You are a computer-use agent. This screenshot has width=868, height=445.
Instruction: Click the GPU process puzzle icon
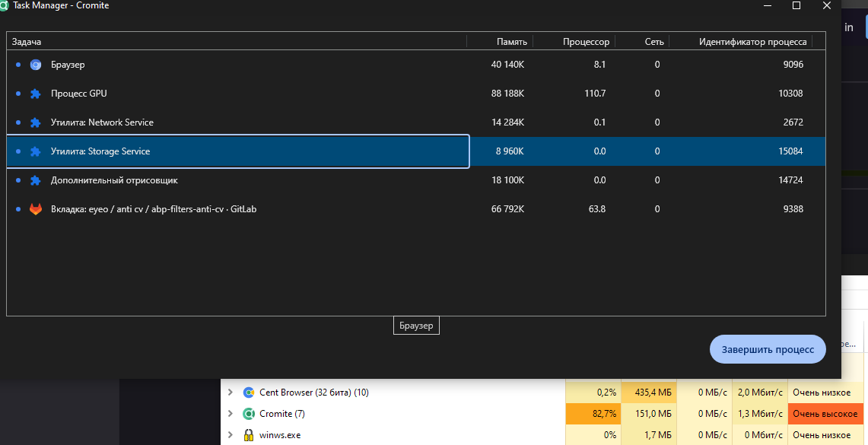click(35, 94)
